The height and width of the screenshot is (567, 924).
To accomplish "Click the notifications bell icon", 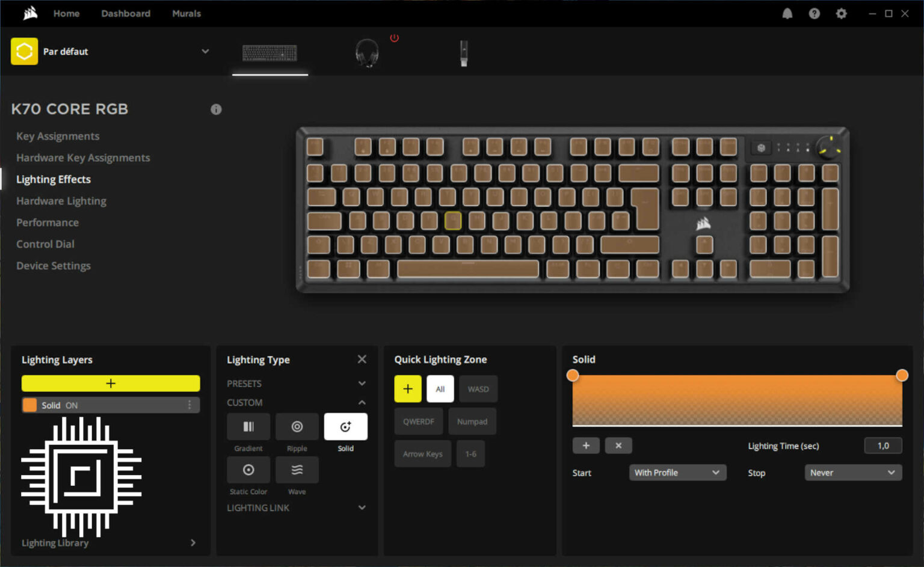I will click(x=787, y=13).
